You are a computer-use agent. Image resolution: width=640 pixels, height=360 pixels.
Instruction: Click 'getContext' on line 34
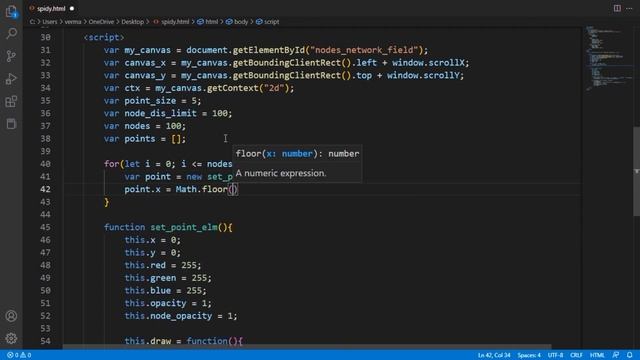pos(232,88)
